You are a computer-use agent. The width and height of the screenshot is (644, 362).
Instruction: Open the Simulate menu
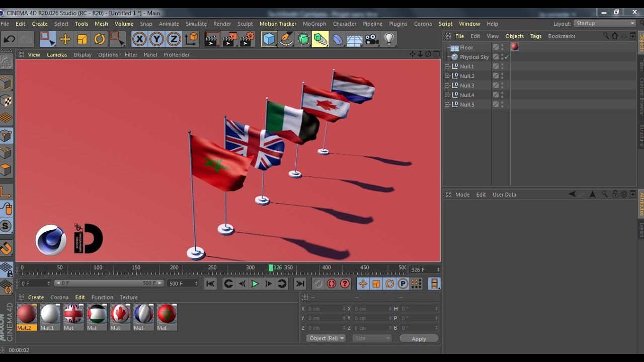point(196,24)
